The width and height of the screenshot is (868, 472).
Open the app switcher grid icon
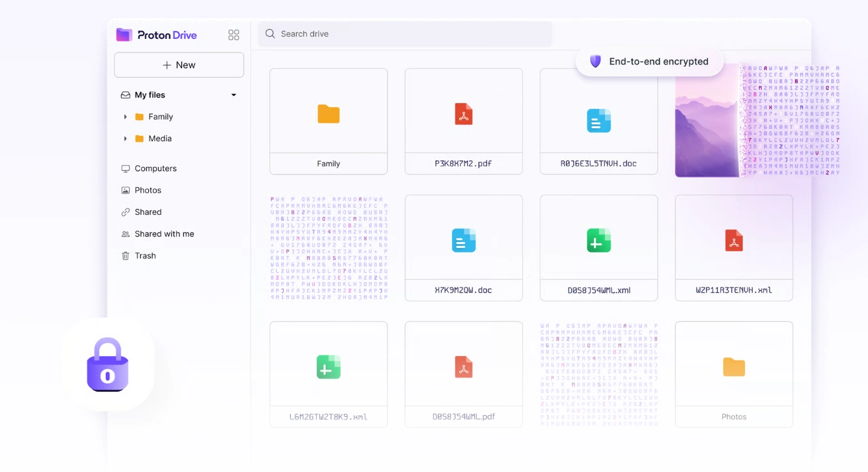[234, 35]
